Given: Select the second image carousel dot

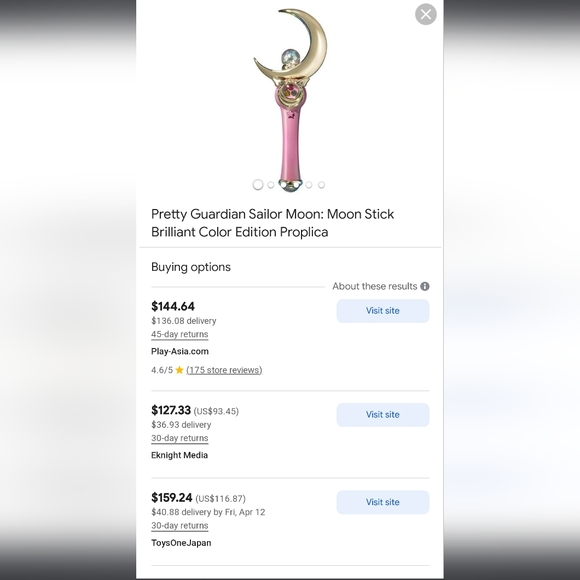Looking at the screenshot, I should (x=271, y=185).
